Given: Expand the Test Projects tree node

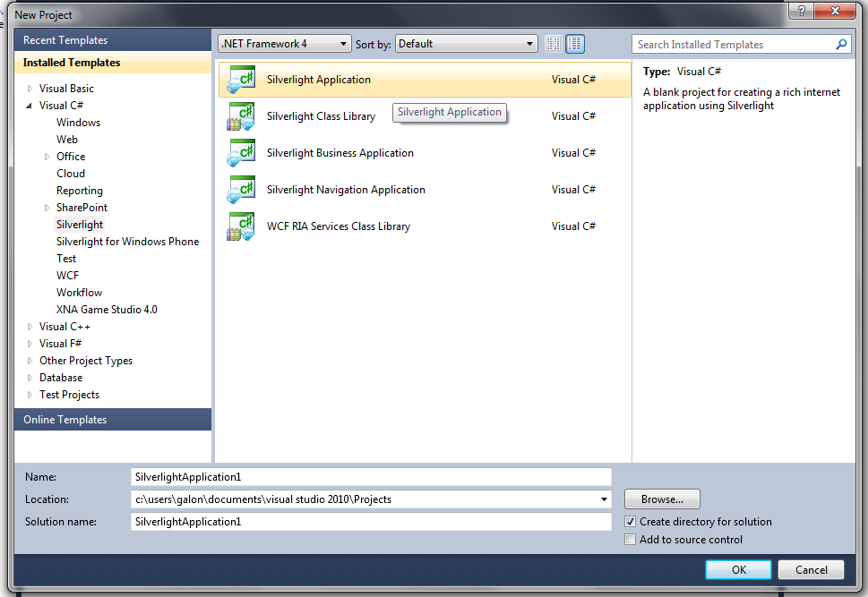Looking at the screenshot, I should 30,395.
